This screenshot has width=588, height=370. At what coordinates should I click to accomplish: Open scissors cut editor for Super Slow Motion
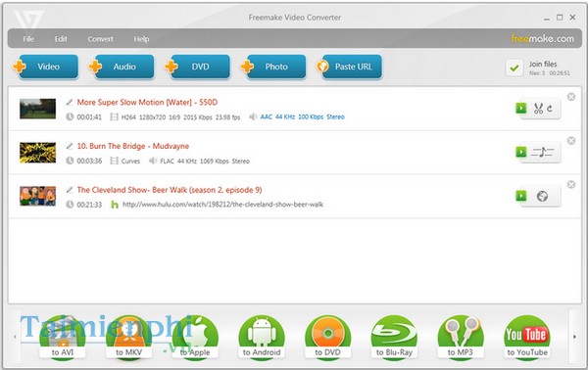(538, 109)
